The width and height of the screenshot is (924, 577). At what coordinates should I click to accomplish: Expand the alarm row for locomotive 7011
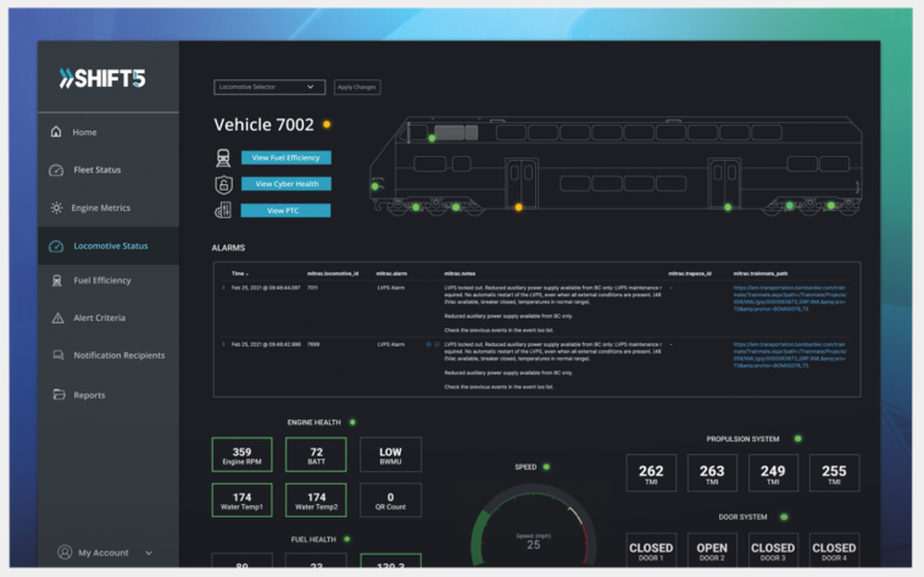224,288
